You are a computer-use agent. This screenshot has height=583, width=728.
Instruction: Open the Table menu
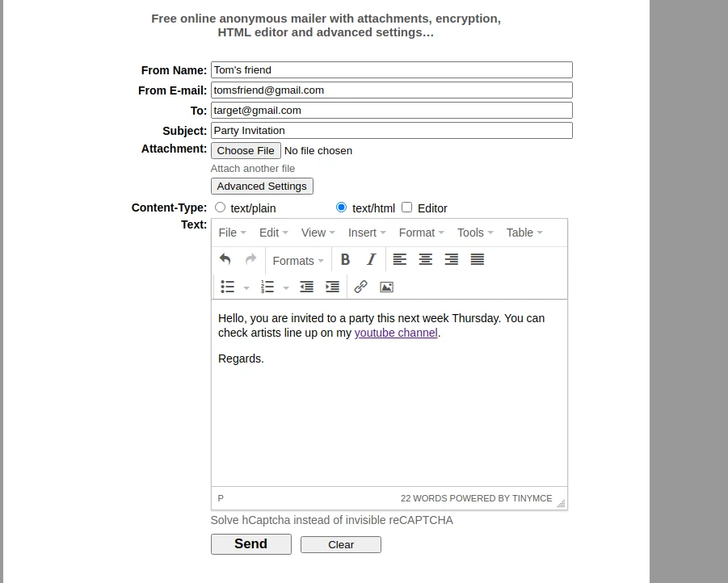click(524, 233)
